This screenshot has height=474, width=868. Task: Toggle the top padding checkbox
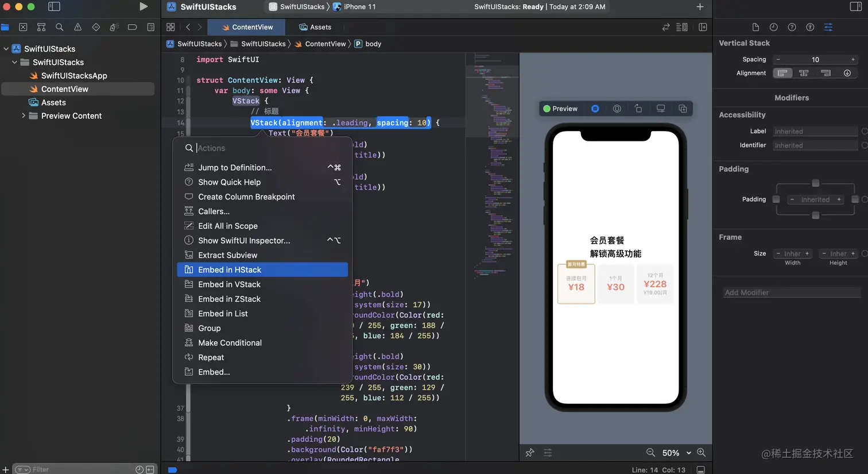(x=815, y=183)
